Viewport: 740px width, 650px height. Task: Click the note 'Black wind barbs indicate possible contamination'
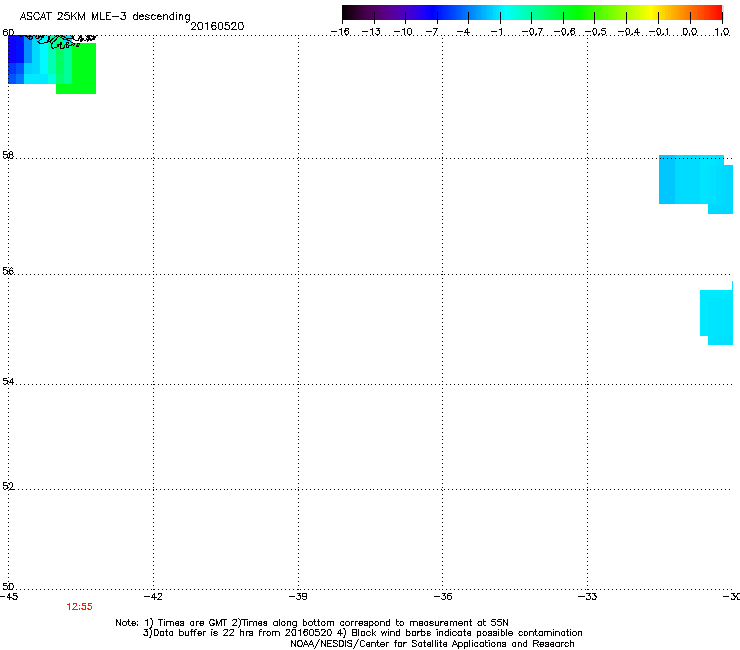(467, 633)
